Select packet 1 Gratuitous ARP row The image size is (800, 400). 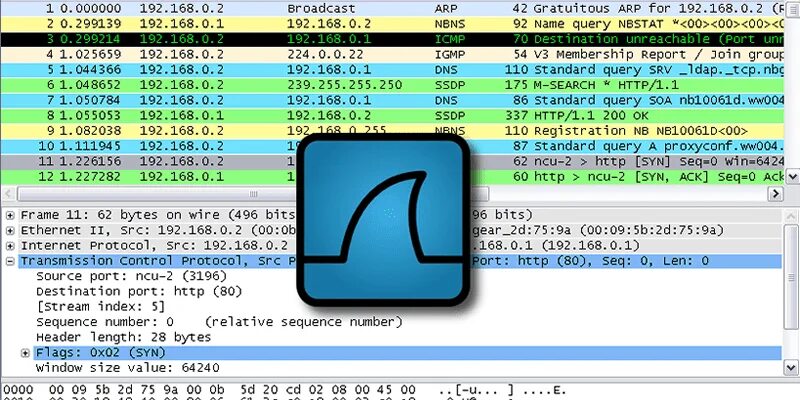(x=392, y=8)
